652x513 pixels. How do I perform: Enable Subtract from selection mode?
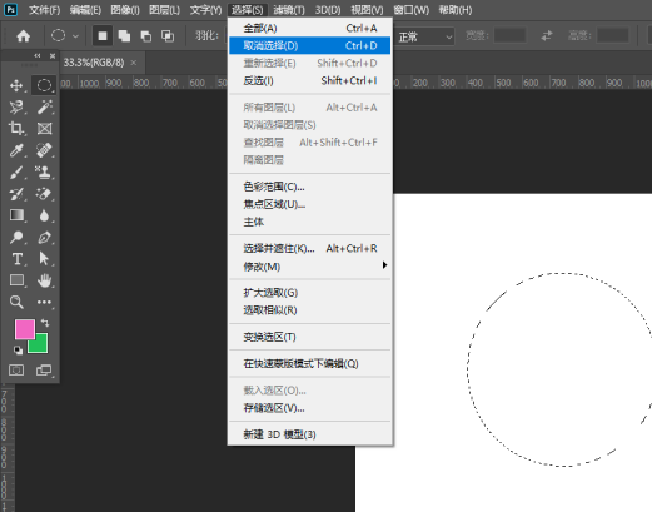[146, 35]
